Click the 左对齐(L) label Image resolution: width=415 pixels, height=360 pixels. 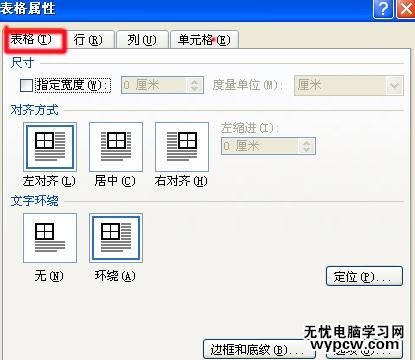[x=49, y=181]
